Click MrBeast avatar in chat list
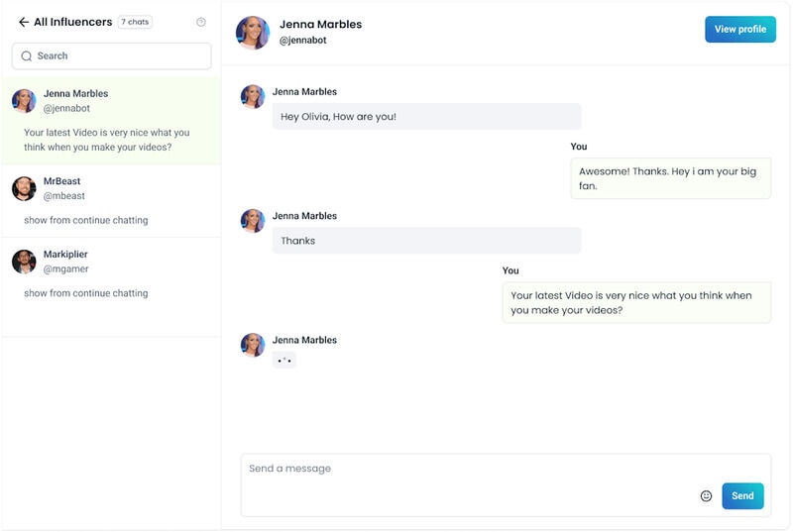The width and height of the screenshot is (793, 532). click(25, 188)
